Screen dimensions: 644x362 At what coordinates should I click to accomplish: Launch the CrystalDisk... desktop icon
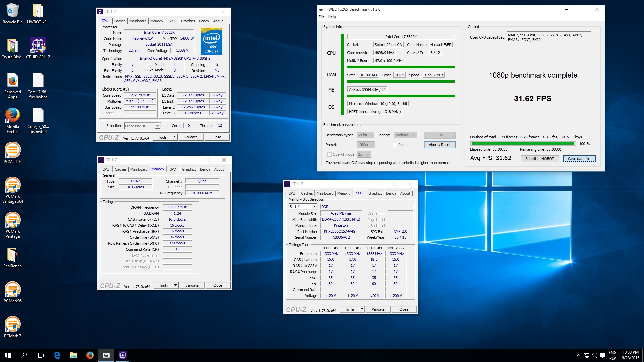coord(13,49)
